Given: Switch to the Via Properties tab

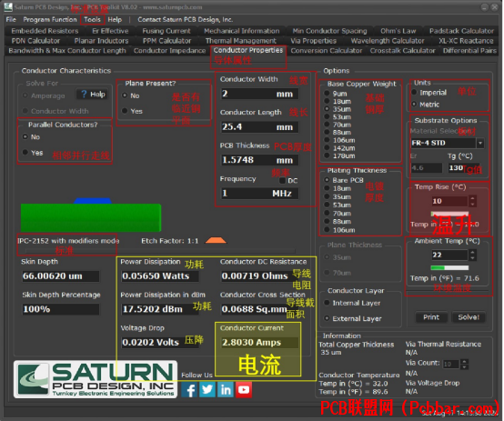Looking at the screenshot, I should (313, 41).
